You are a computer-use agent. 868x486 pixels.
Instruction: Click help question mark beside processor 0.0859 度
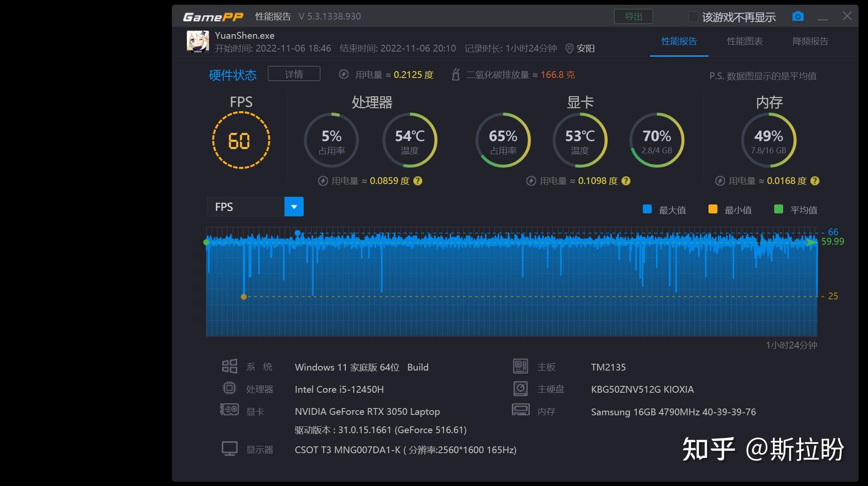pos(418,181)
